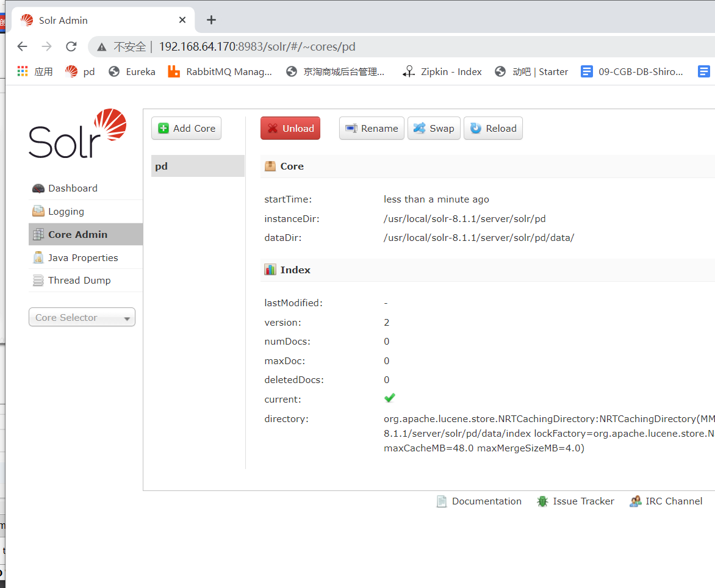The height and width of the screenshot is (588, 715).
Task: Reload the browser page
Action: [x=71, y=46]
